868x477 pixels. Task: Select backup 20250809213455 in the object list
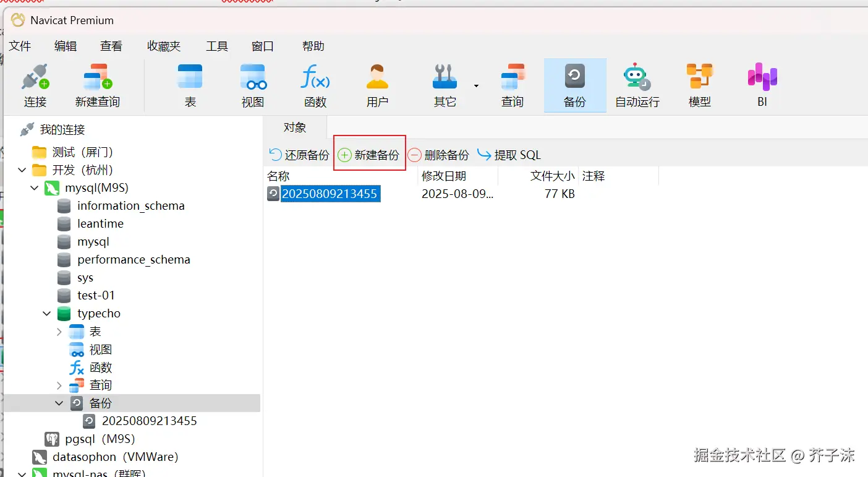click(329, 194)
